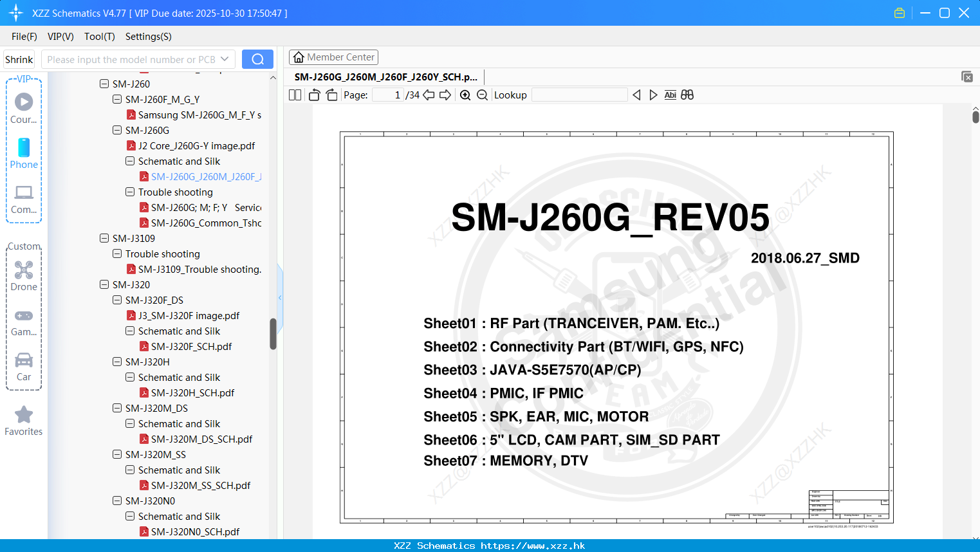This screenshot has height=552, width=980.
Task: Open the Game console category
Action: (24, 322)
